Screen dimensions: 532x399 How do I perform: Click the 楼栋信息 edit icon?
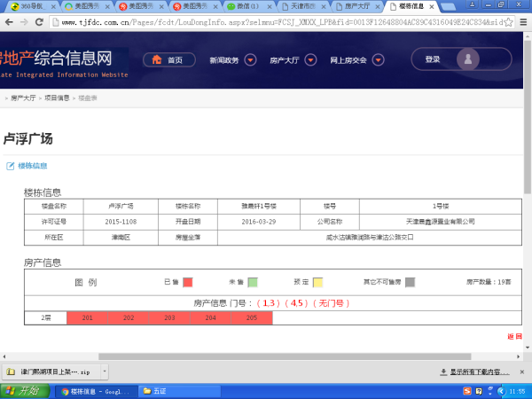[x=11, y=166]
